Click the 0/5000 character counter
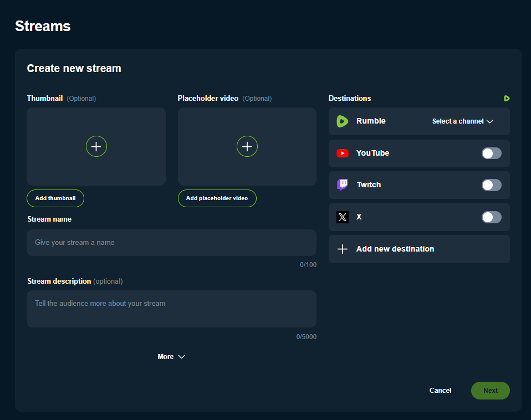The height and width of the screenshot is (420, 531). click(x=307, y=337)
